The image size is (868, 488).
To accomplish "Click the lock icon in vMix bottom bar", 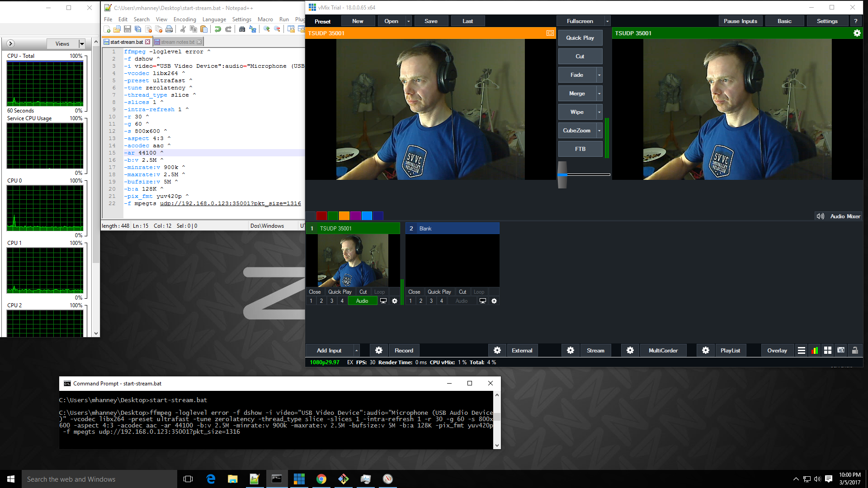I will [855, 351].
